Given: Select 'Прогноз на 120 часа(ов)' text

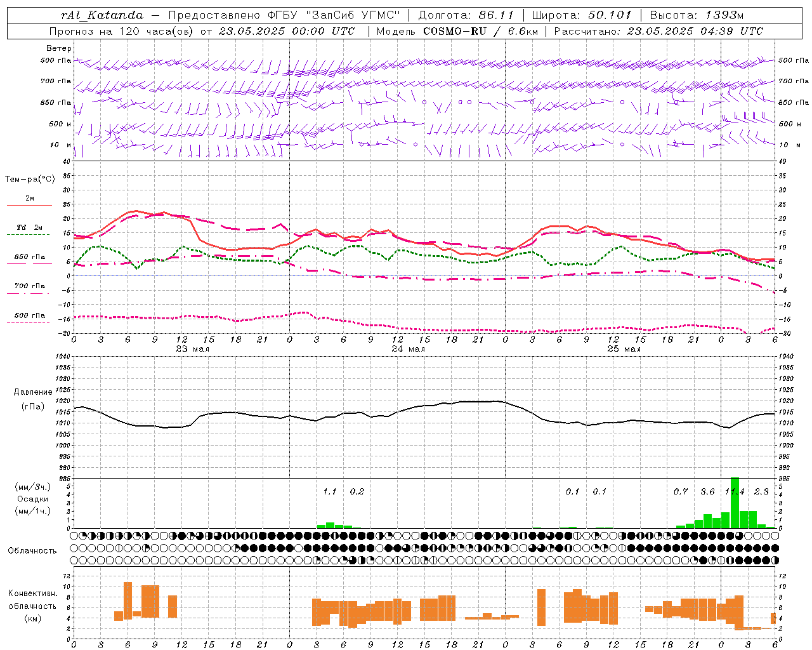Looking at the screenshot, I should point(122,31).
